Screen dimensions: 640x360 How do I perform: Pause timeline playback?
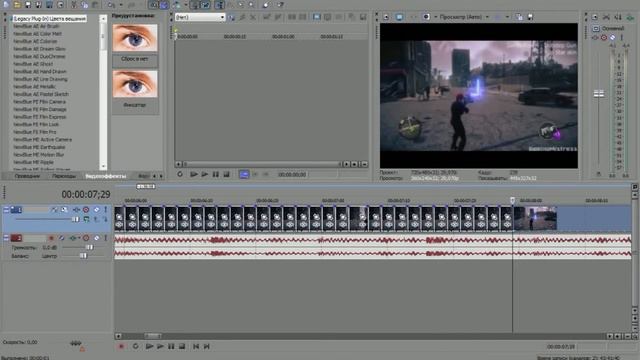(171, 346)
